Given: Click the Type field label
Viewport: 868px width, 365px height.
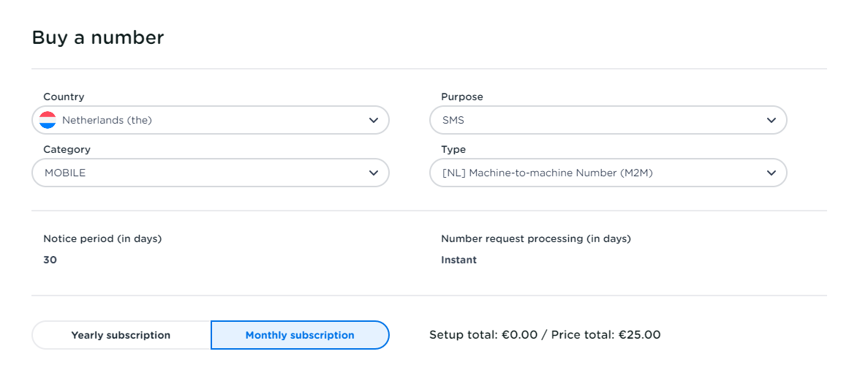Looking at the screenshot, I should point(453,149).
